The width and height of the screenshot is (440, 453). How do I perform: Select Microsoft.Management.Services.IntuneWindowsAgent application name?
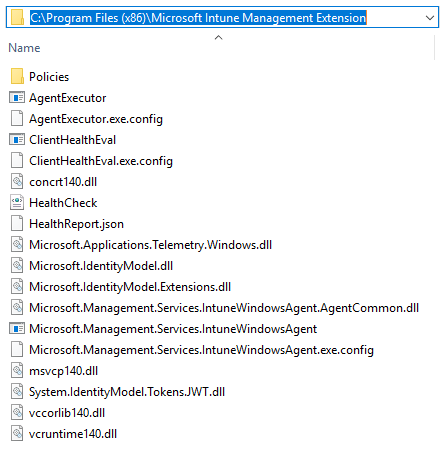[173, 329]
